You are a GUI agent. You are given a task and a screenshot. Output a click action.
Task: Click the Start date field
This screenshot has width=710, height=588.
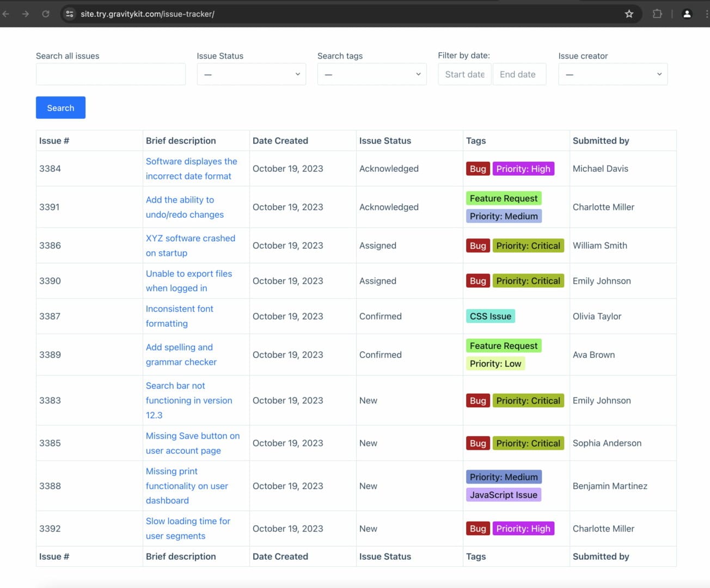[464, 74]
